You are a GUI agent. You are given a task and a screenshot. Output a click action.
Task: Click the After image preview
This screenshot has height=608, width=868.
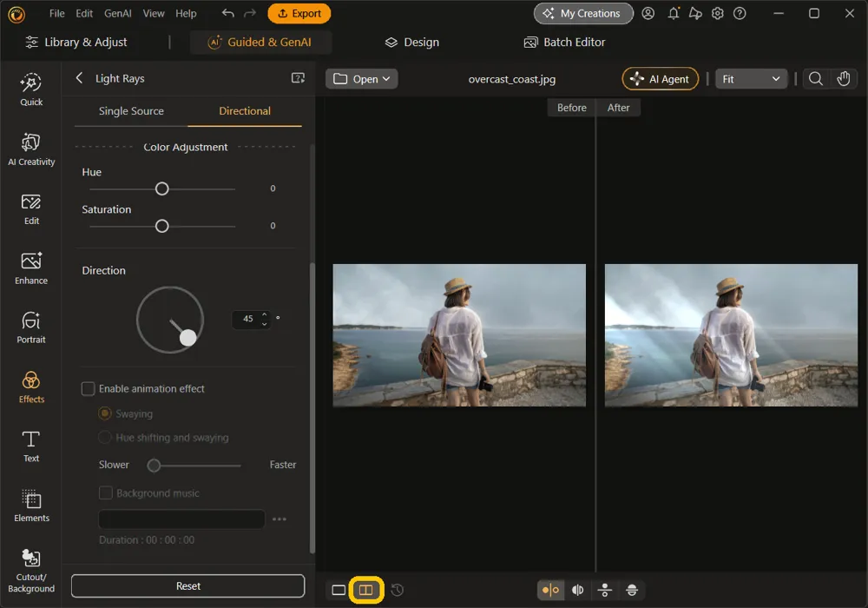point(731,335)
